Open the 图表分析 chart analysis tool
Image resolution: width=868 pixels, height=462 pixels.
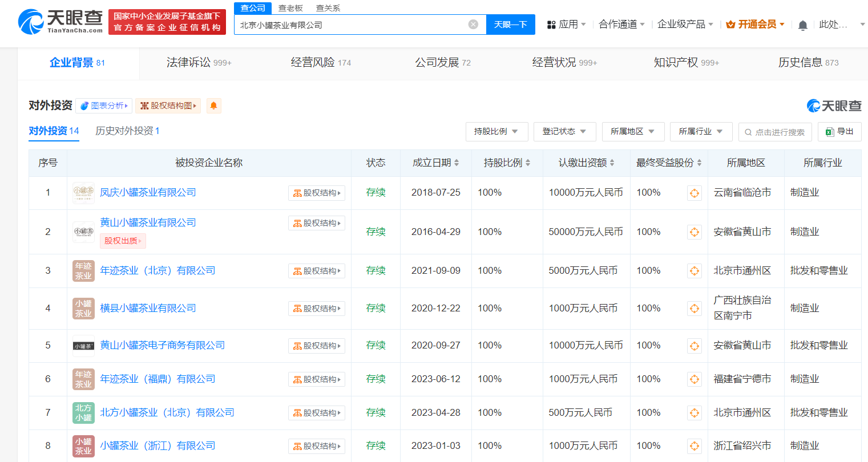point(104,106)
